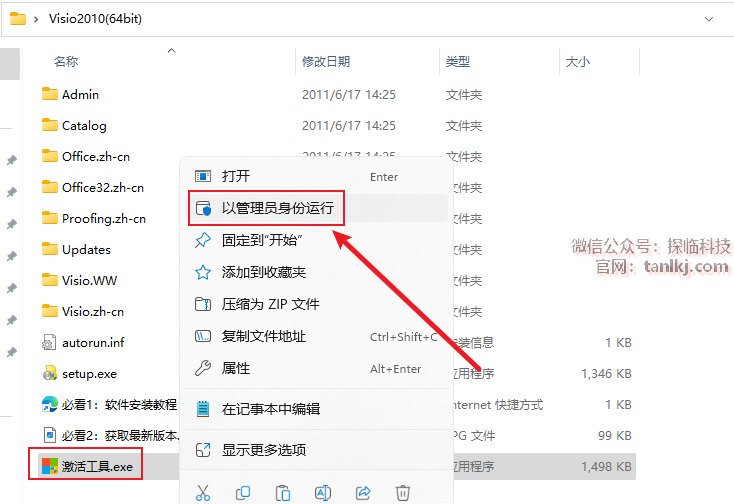Screen dimensions: 734x504
Task: Select the folder name Updates
Action: (87, 249)
